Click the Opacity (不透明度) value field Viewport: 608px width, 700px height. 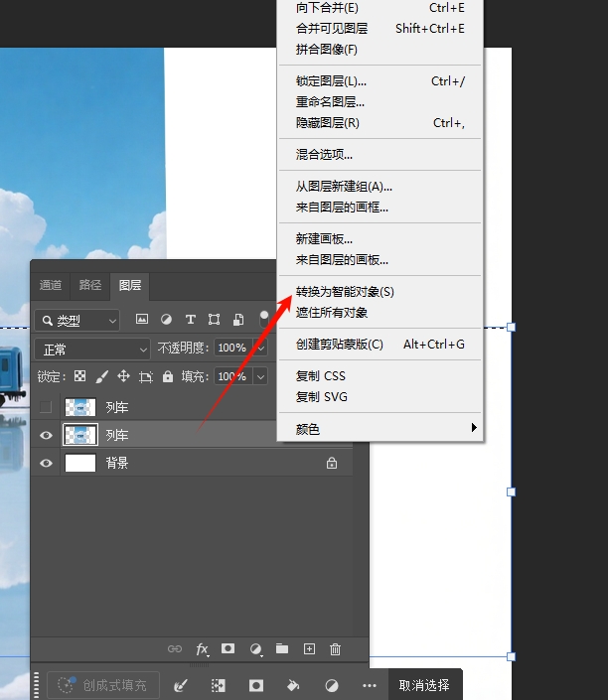[232, 348]
